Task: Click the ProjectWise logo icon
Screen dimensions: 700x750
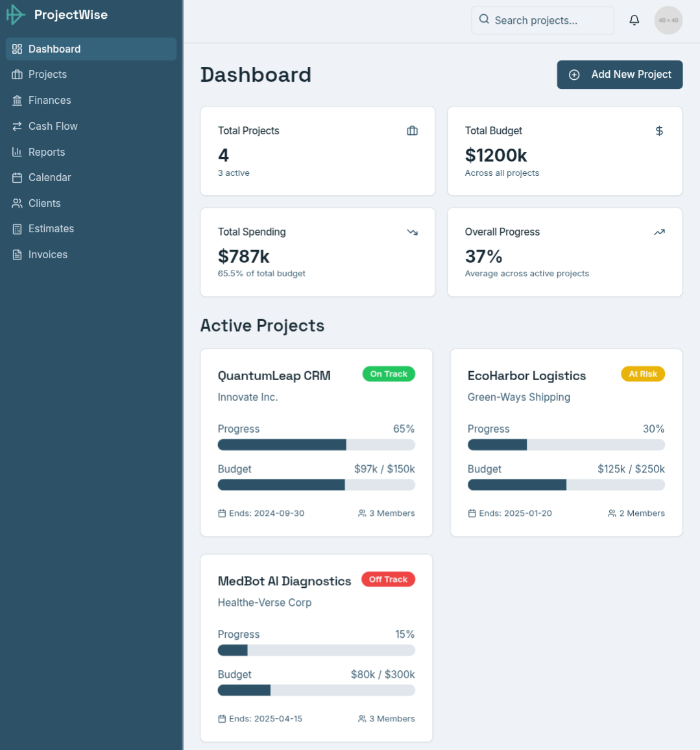Action: [x=16, y=15]
